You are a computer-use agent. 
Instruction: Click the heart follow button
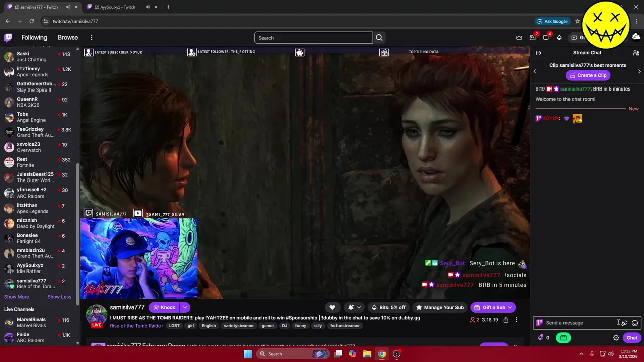click(x=332, y=307)
